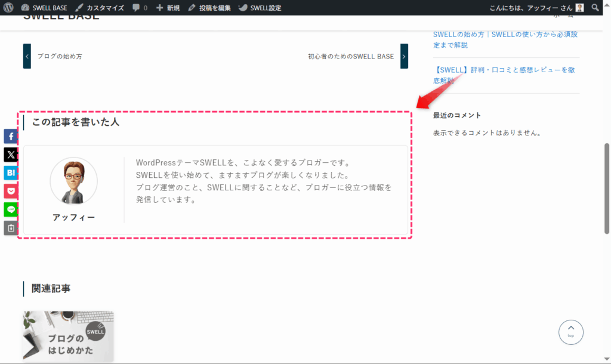
Task: Open the WordPress logo menu
Action: pyautogui.click(x=8, y=7)
